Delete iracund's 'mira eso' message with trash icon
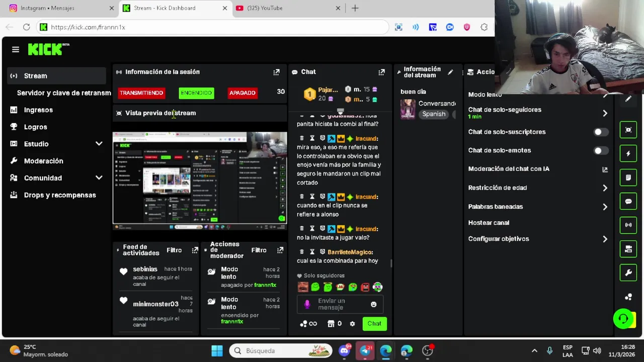Viewport: 644px width, 362px height. pos(302,138)
